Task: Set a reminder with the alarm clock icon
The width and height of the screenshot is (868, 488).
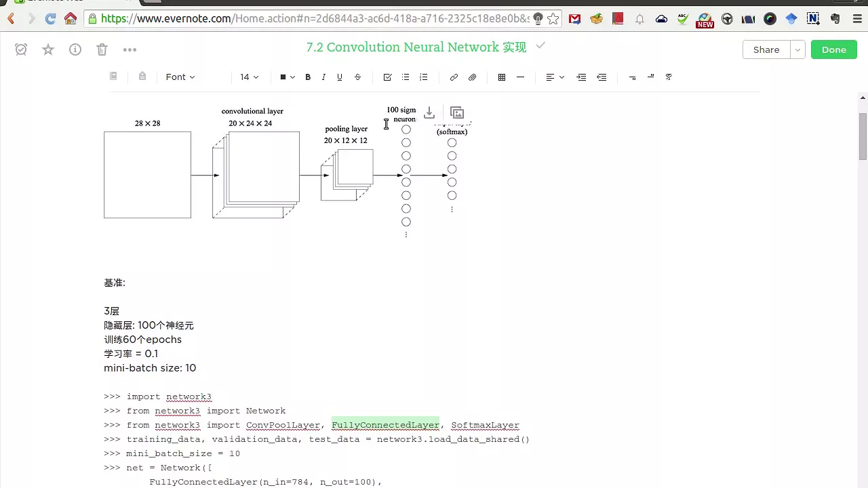Action: (21, 49)
